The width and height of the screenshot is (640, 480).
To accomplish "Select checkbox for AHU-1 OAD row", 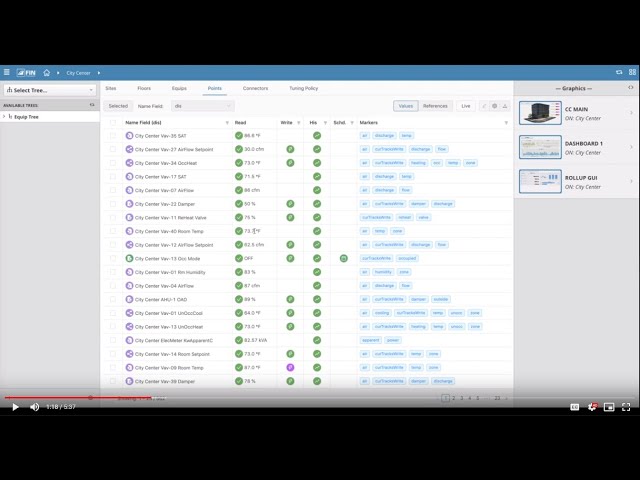I will [x=113, y=299].
